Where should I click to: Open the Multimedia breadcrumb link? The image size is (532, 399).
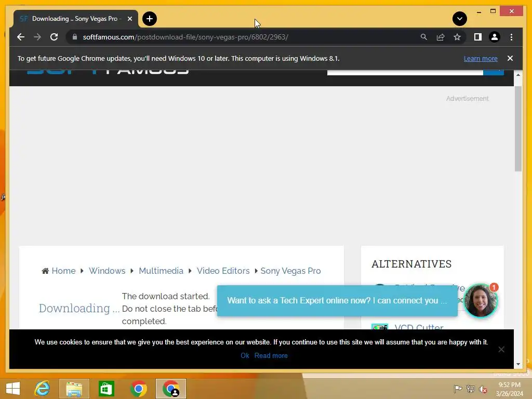click(161, 271)
